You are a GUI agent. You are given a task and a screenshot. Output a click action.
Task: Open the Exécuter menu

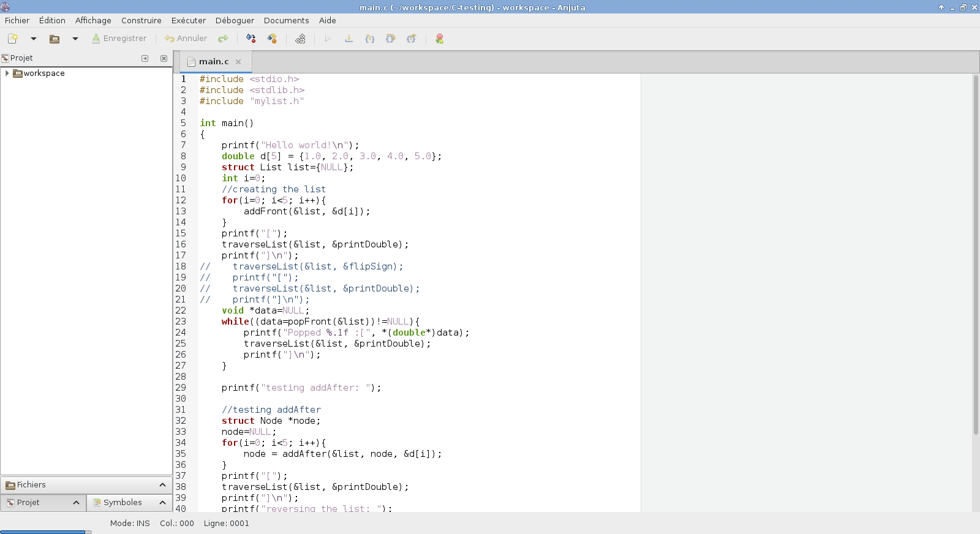tap(189, 20)
